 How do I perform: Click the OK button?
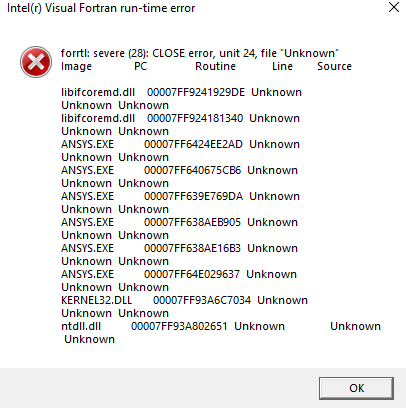pyautogui.click(x=356, y=388)
